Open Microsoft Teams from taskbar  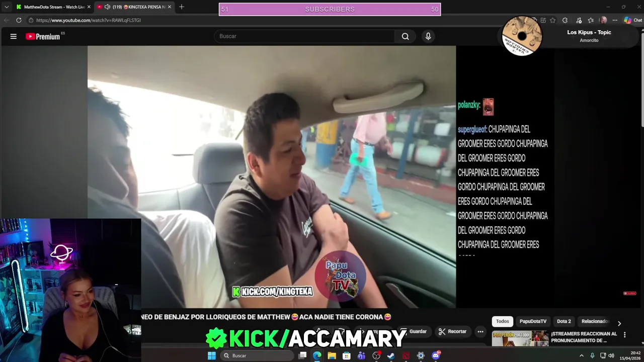pyautogui.click(x=361, y=355)
